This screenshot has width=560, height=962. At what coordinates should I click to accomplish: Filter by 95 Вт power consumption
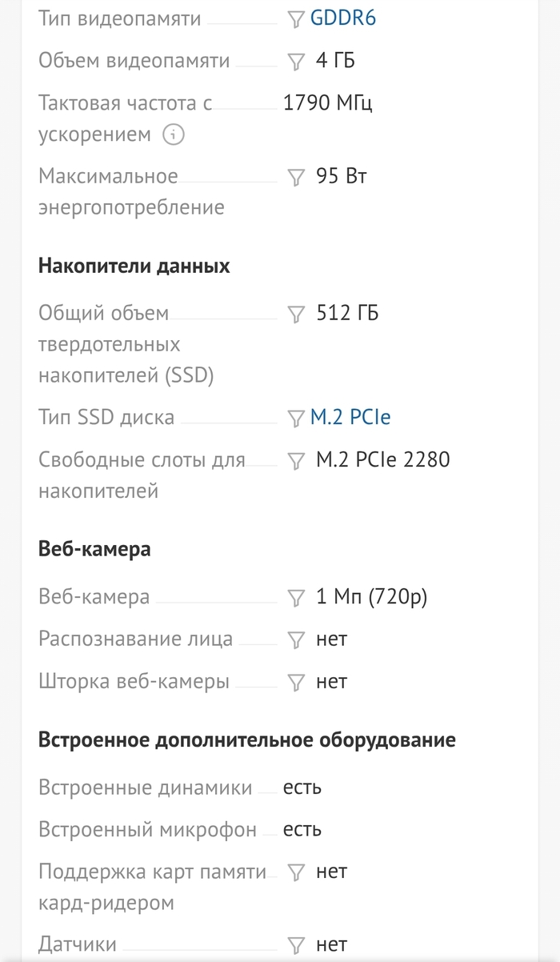click(x=296, y=177)
